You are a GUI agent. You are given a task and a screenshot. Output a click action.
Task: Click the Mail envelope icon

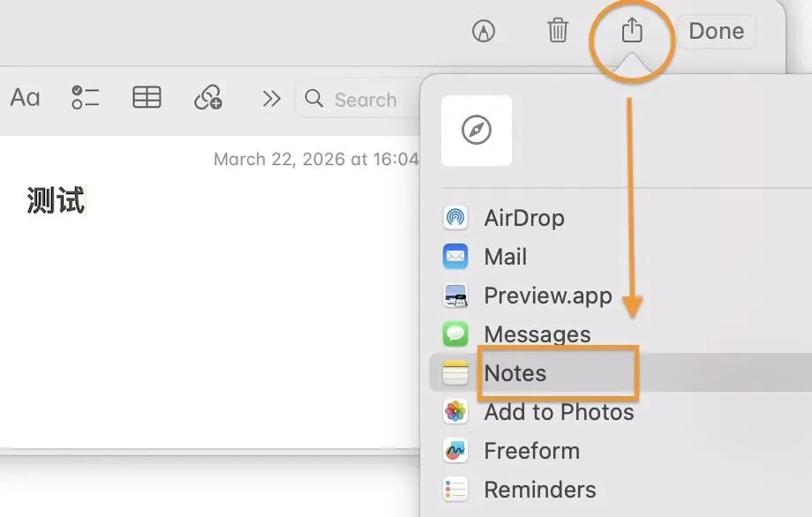click(455, 256)
